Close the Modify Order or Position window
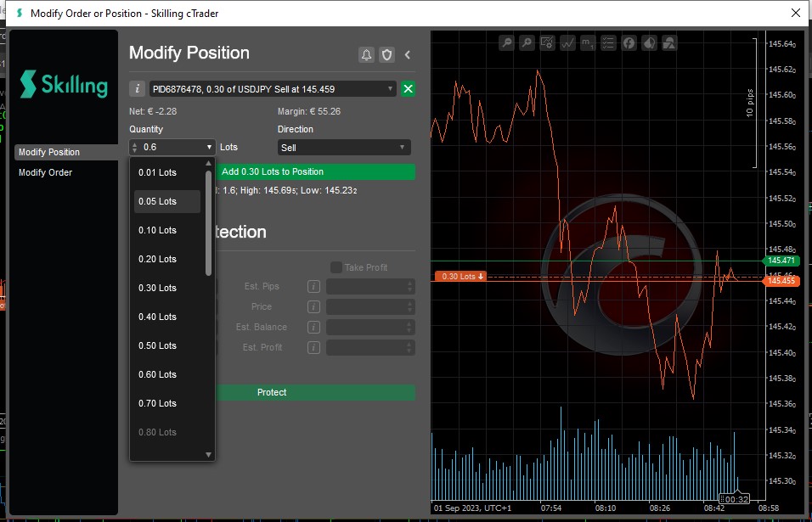812x522 pixels. pos(796,13)
